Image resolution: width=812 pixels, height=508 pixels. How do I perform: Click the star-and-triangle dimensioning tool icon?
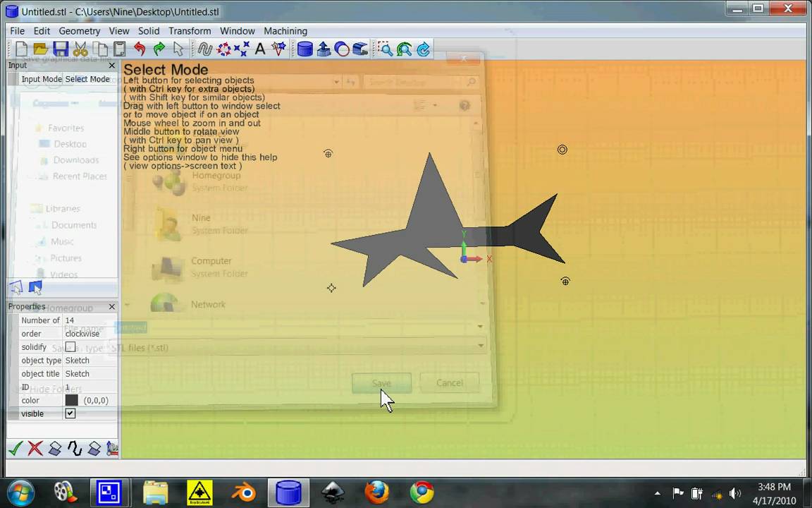[x=278, y=49]
